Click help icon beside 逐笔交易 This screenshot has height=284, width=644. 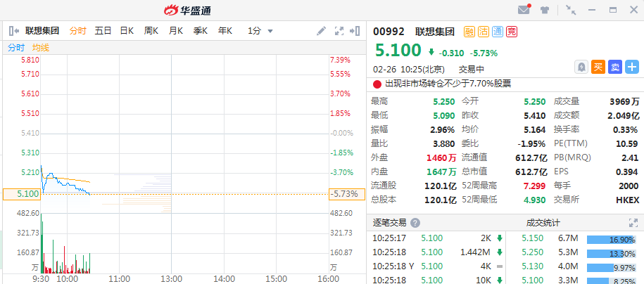click(415, 223)
